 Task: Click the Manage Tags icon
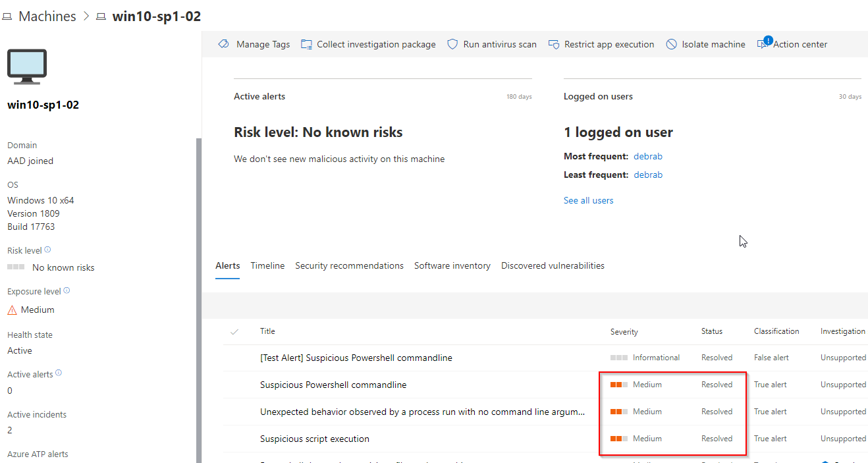click(x=223, y=44)
